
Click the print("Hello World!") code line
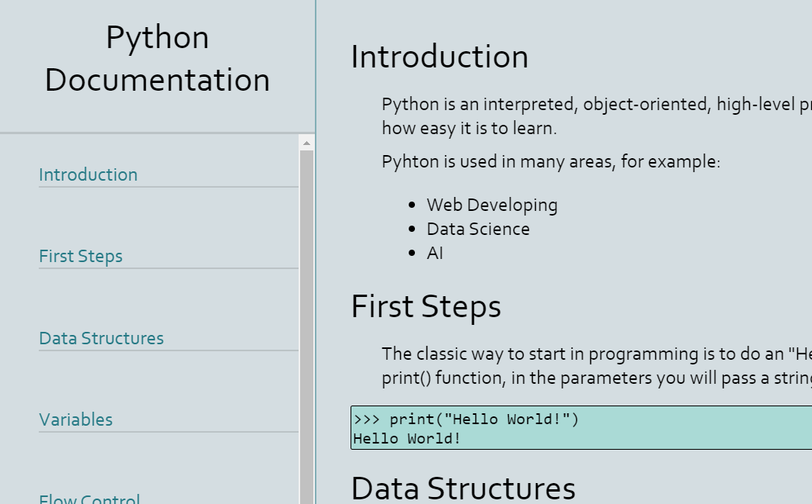[x=466, y=419]
